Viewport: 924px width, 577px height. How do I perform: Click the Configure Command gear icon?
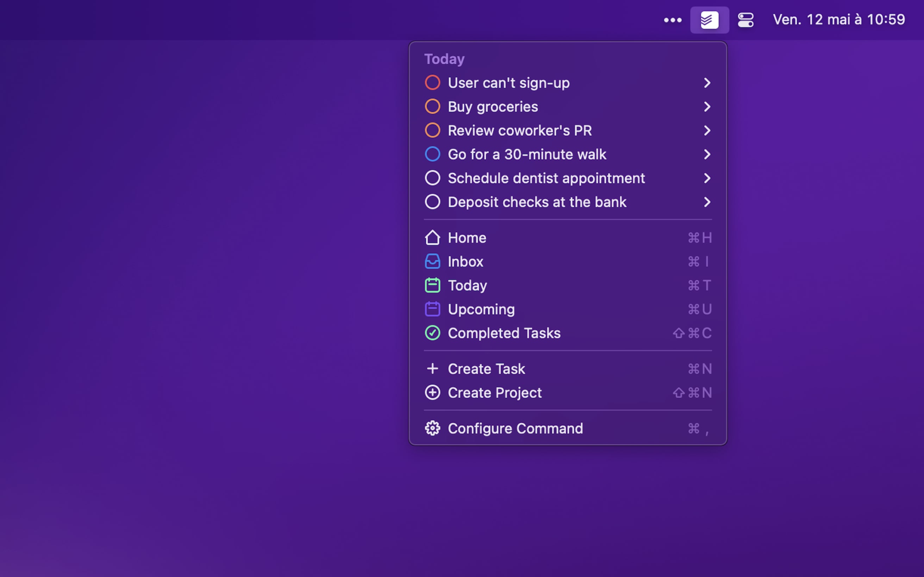click(x=432, y=428)
